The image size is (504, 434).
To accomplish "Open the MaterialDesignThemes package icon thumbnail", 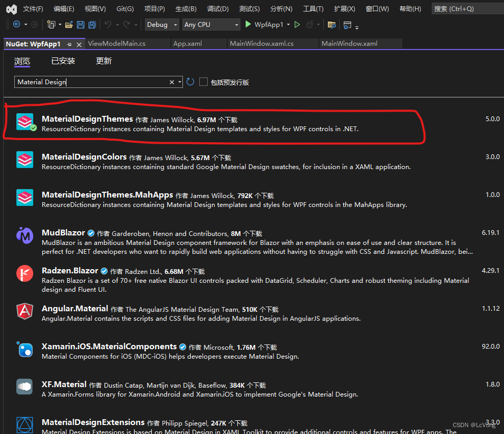I will click(25, 122).
